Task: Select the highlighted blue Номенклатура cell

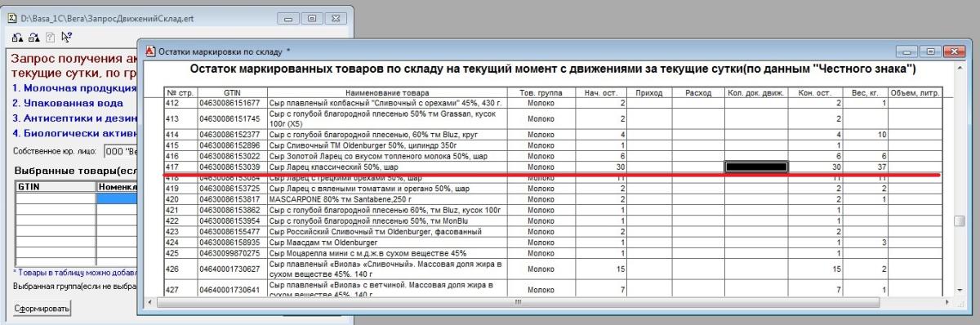Action: point(117,198)
